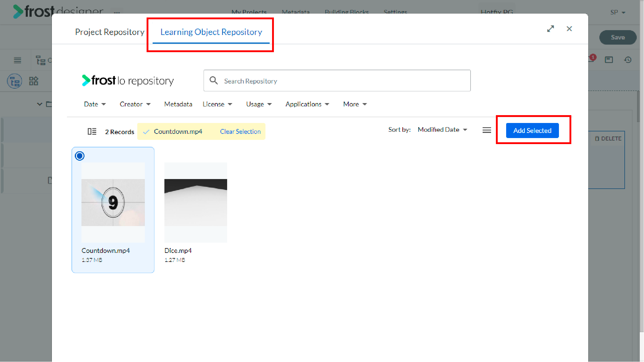Select the Dice.mp4 thumbnail
This screenshot has height=362, width=644.
[196, 202]
